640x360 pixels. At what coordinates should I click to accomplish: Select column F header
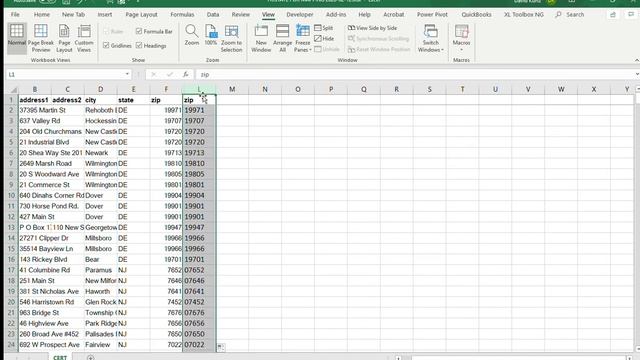pyautogui.click(x=166, y=89)
